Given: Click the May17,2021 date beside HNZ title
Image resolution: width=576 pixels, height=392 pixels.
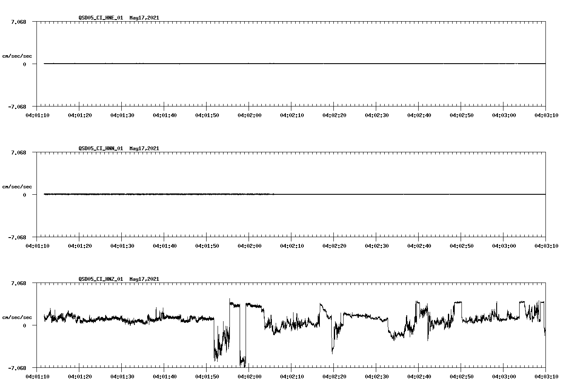Looking at the screenshot, I should point(143,279).
